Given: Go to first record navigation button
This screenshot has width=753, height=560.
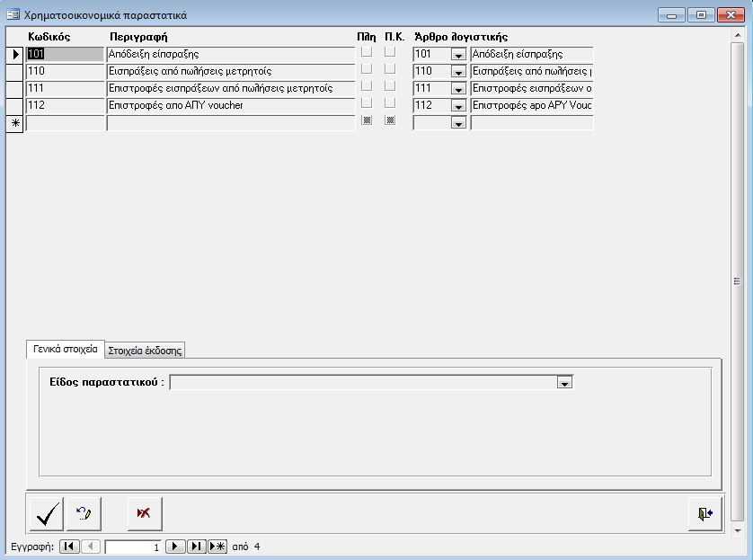Looking at the screenshot, I should pyautogui.click(x=69, y=547).
